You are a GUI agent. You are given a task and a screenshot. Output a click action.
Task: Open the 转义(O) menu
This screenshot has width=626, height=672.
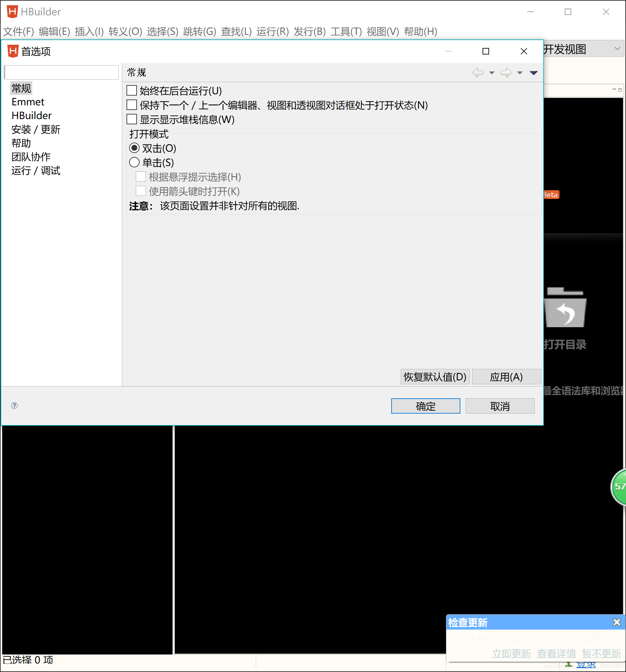pos(125,31)
